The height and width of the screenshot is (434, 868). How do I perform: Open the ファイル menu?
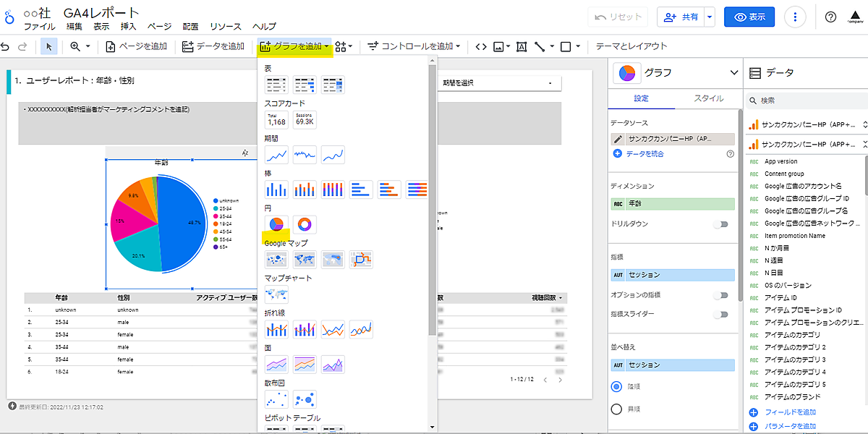click(x=39, y=27)
